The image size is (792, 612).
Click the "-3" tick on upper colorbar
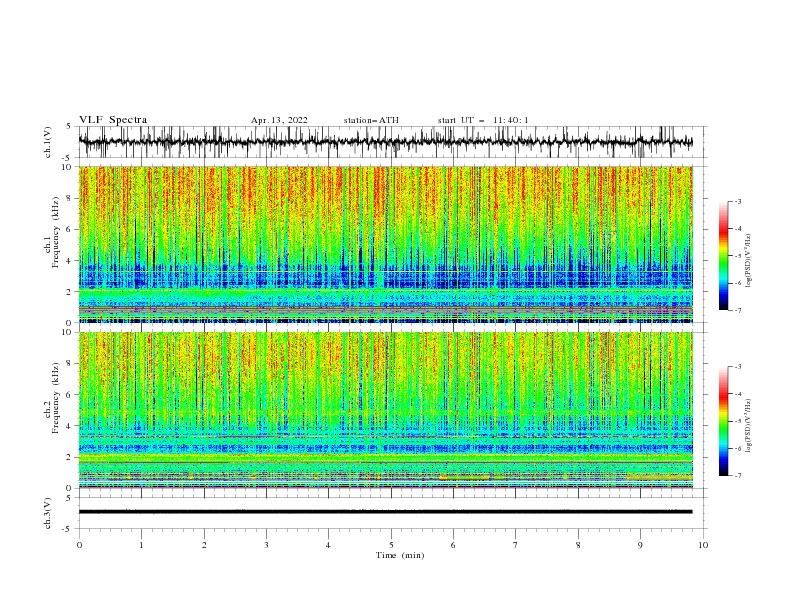tap(737, 201)
